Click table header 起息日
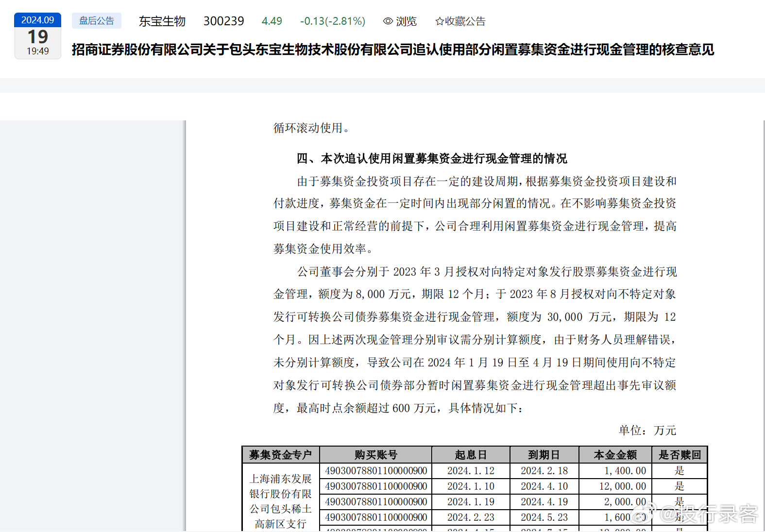 [471, 455]
